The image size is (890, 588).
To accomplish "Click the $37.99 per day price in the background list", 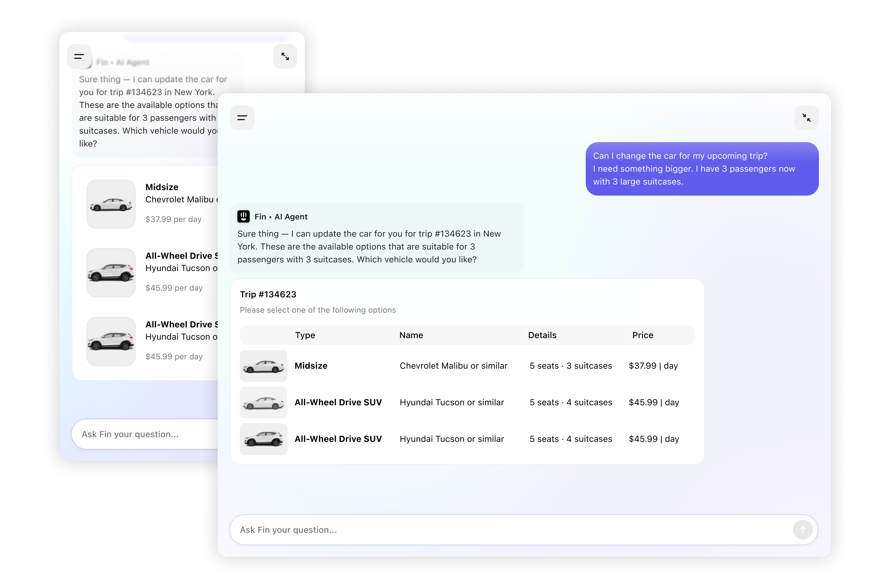I will coord(173,219).
